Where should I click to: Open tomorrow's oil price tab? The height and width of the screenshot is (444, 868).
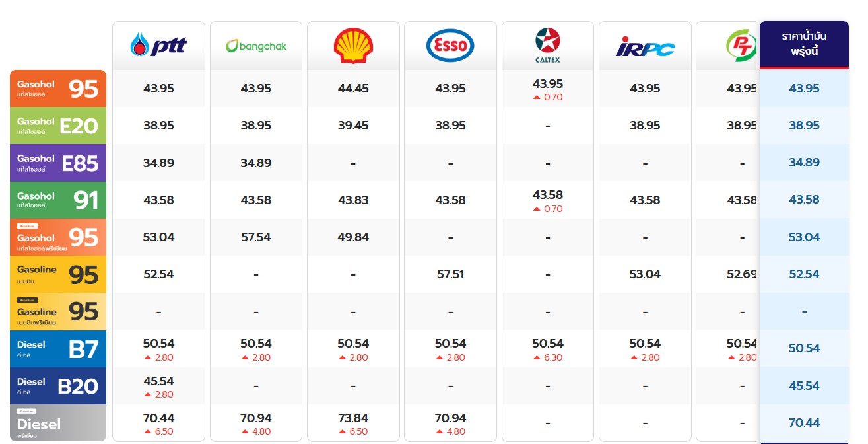[x=804, y=44]
